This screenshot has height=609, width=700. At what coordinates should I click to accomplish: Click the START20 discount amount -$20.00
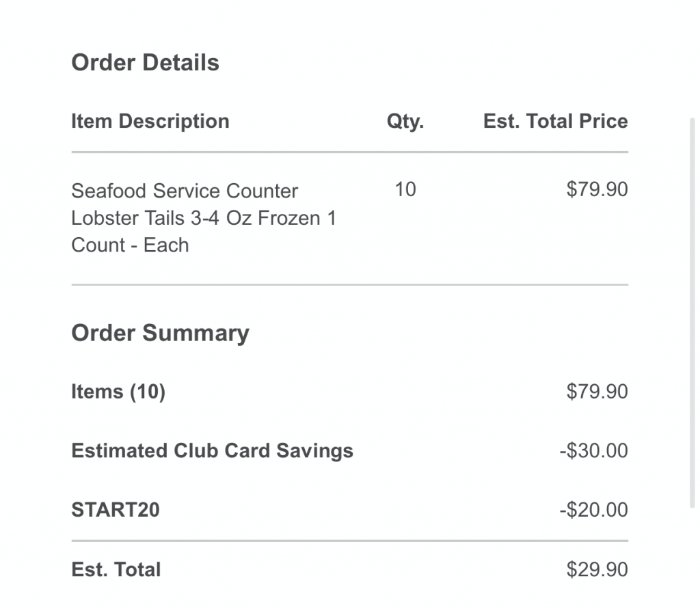[x=593, y=511]
